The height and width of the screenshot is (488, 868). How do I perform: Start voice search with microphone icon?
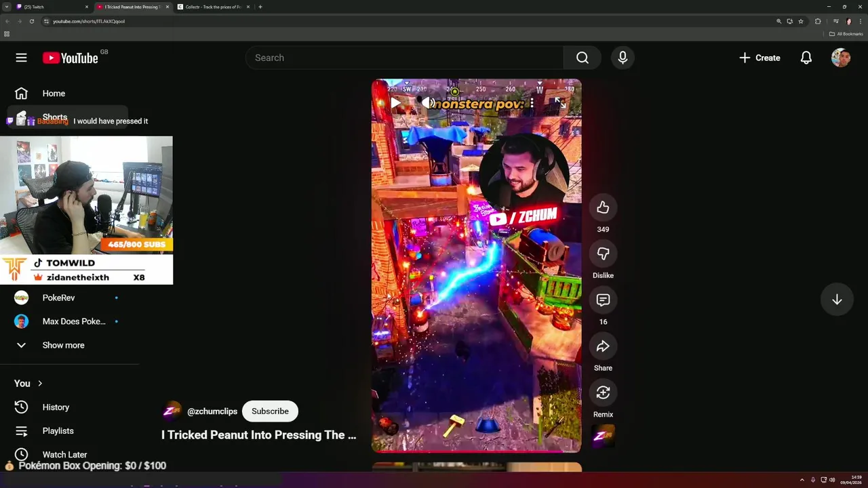tap(623, 58)
